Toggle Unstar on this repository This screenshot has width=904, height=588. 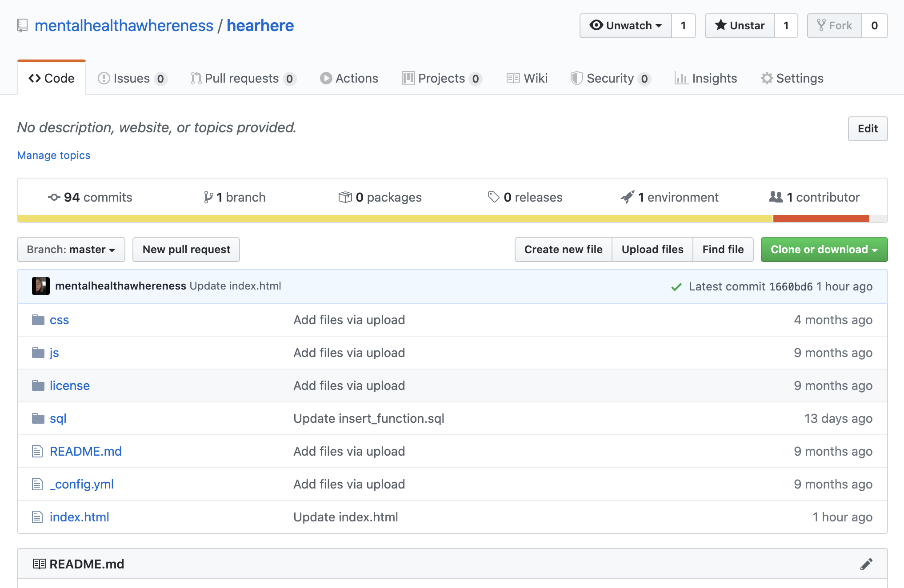click(x=740, y=26)
